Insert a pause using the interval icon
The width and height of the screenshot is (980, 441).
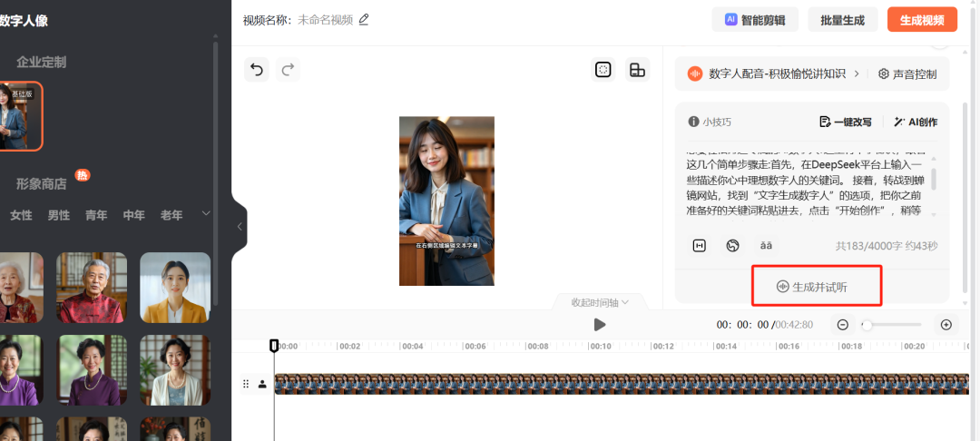coord(700,246)
